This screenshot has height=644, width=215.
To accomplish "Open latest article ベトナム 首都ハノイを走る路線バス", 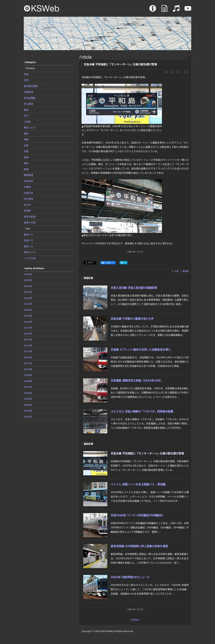I will (x=138, y=484).
